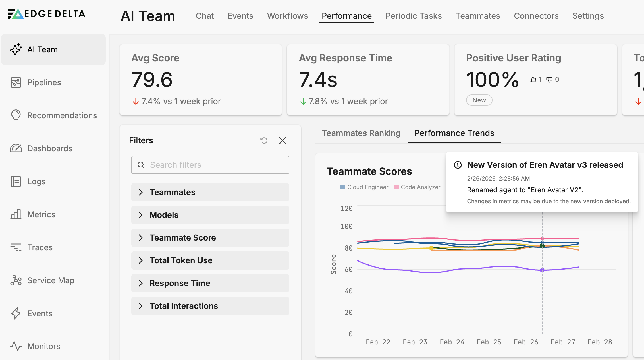The width and height of the screenshot is (644, 360).
Task: Toggle Code Analyzer legend series
Action: 417,187
